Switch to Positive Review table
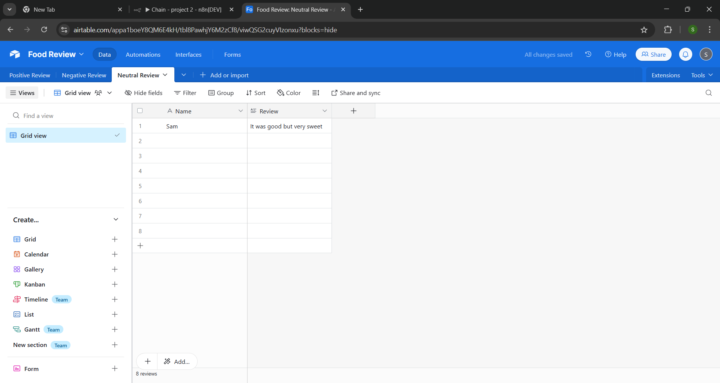The width and height of the screenshot is (720, 383). tap(29, 75)
